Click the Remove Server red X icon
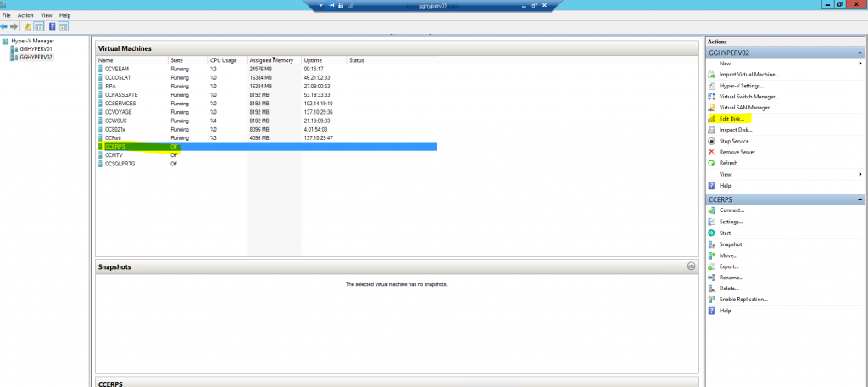This screenshot has width=868, height=387. pos(712,152)
